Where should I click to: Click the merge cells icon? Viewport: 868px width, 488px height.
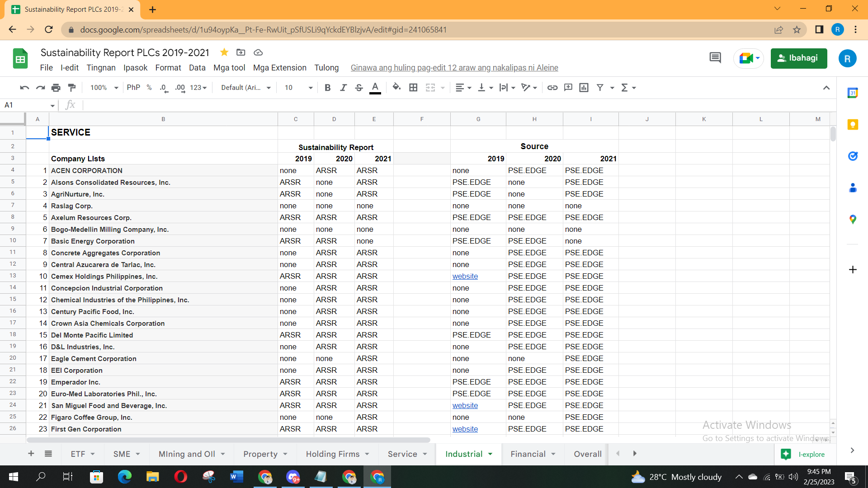click(430, 88)
